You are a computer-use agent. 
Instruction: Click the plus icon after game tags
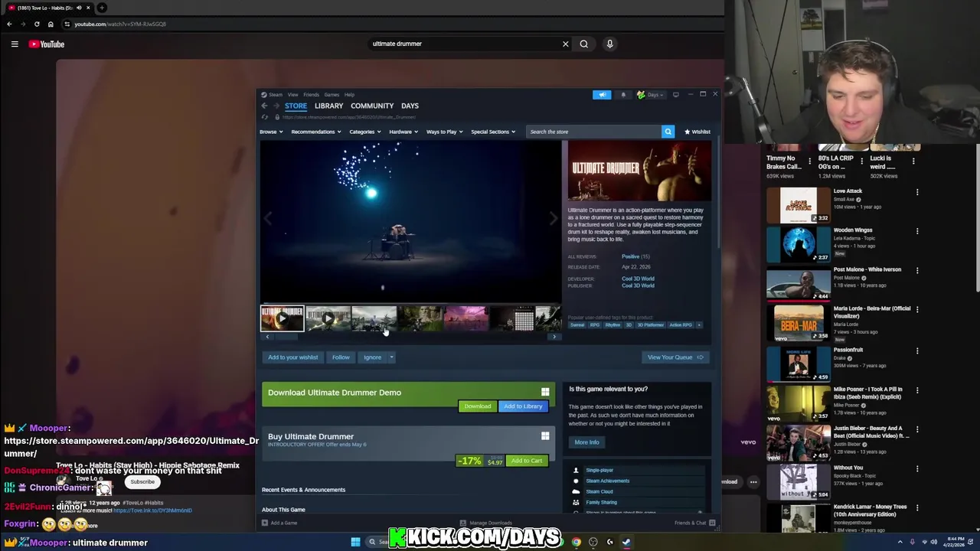click(x=699, y=325)
